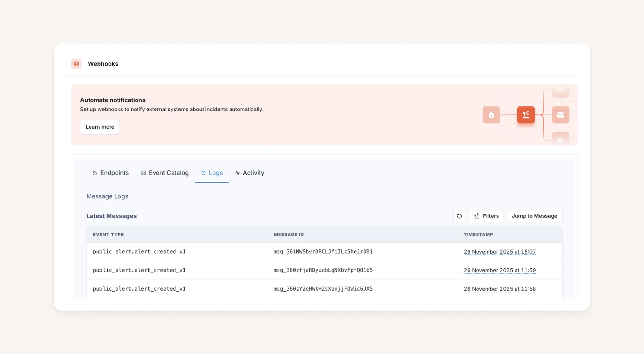Screen dimensions: 644x354
Task: Open message msg_361MWSbvrDPCLJfiILz5heJrOBj
Action: [x=323, y=252]
